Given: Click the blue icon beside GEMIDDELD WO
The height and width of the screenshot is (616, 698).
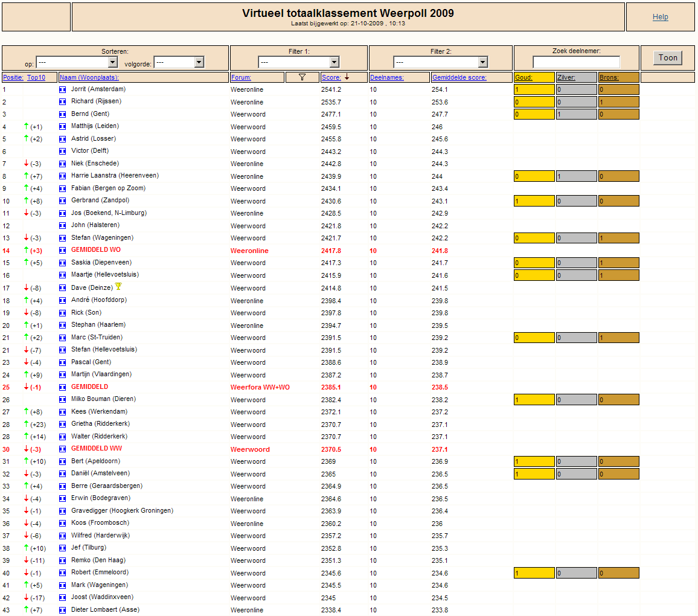Looking at the screenshot, I should tap(62, 251).
